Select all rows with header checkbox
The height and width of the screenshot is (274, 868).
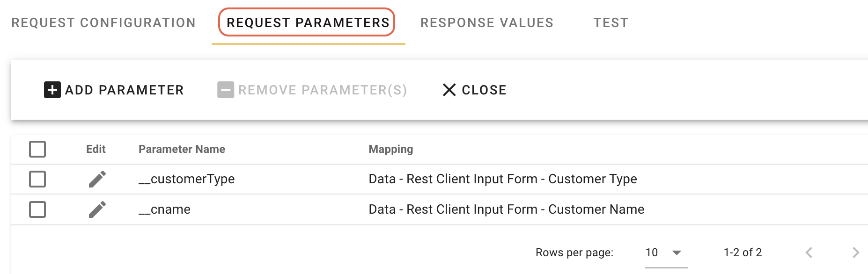(37, 149)
